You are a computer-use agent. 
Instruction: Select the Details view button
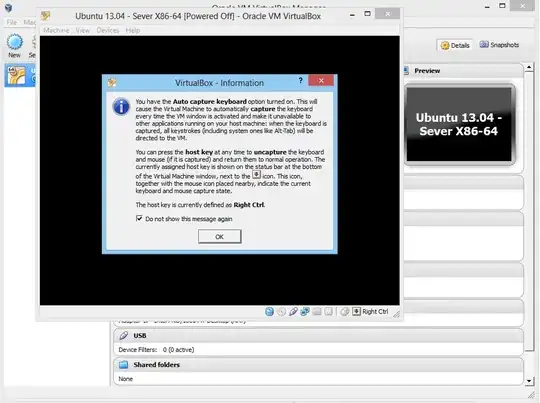(455, 45)
